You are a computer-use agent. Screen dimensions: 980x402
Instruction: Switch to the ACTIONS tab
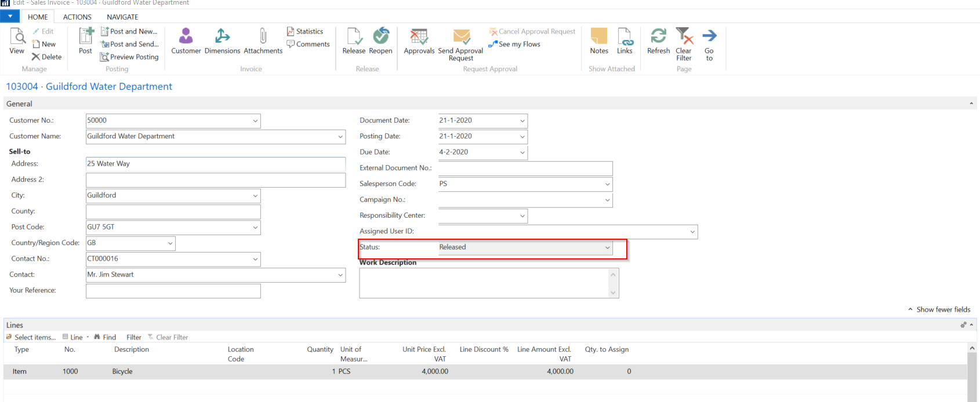[77, 17]
